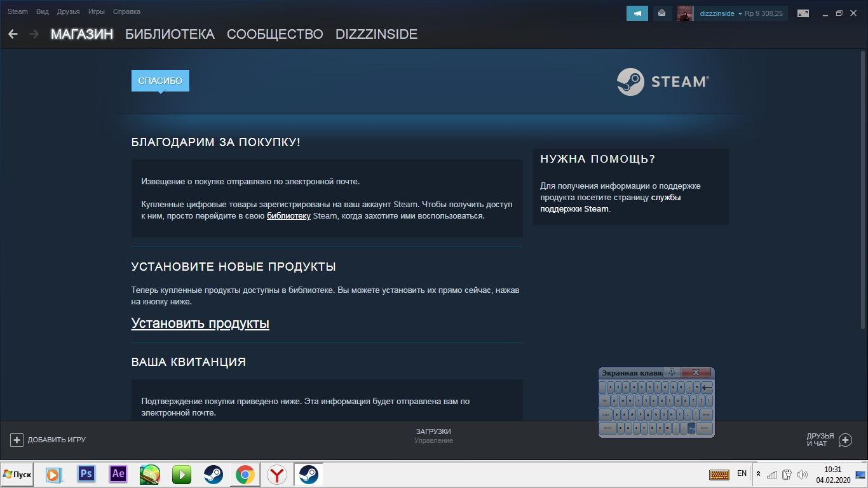The width and height of the screenshot is (868, 488).
Task: Click the plus icon beside ДОБАВИТЬ ИГРУ
Action: (x=17, y=440)
